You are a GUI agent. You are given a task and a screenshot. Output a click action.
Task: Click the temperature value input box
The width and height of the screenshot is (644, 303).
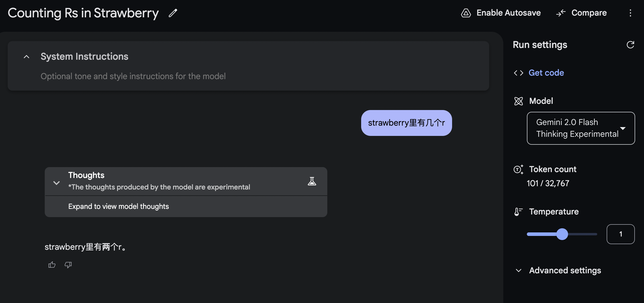click(x=620, y=234)
